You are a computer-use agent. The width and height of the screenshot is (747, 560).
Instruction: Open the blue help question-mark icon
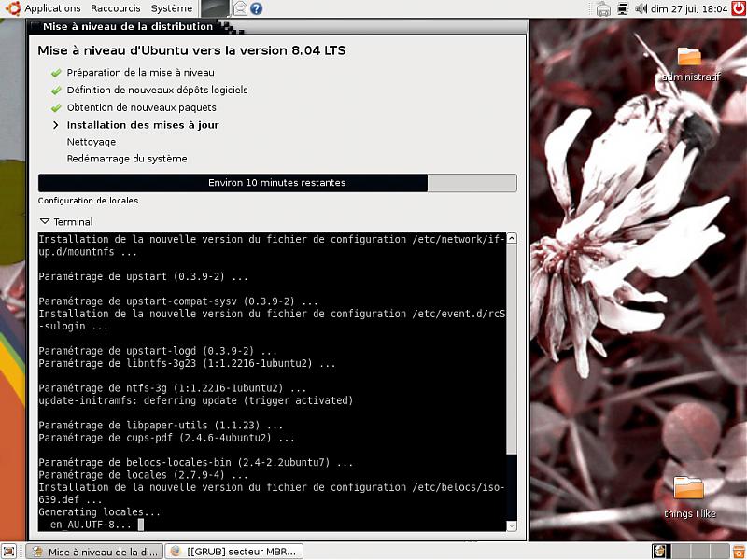click(x=256, y=8)
